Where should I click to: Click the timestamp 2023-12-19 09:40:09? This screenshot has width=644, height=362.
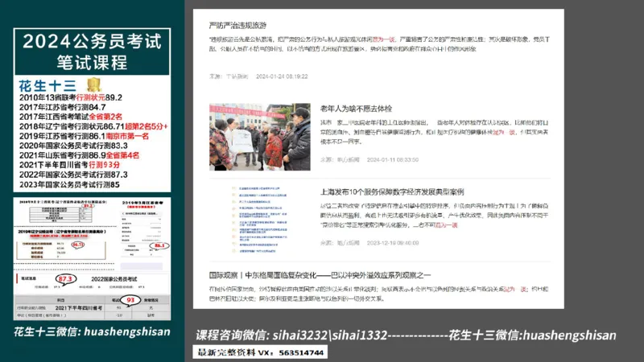tap(393, 243)
